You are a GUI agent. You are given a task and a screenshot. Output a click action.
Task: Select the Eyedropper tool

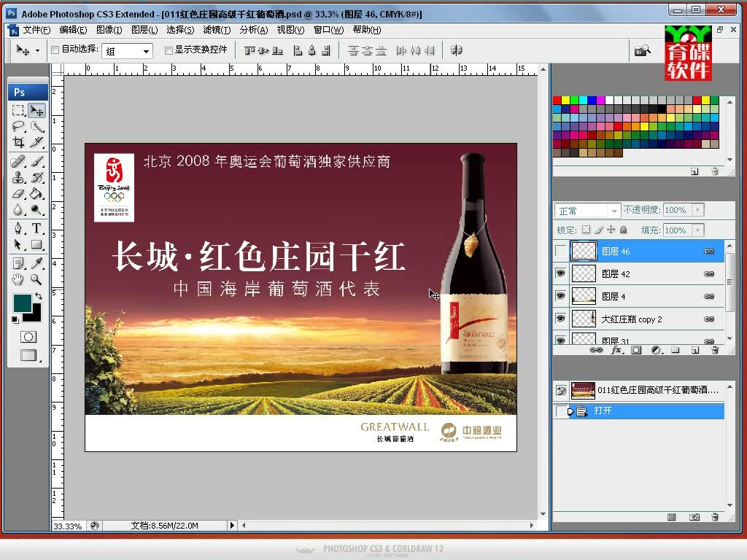click(36, 263)
